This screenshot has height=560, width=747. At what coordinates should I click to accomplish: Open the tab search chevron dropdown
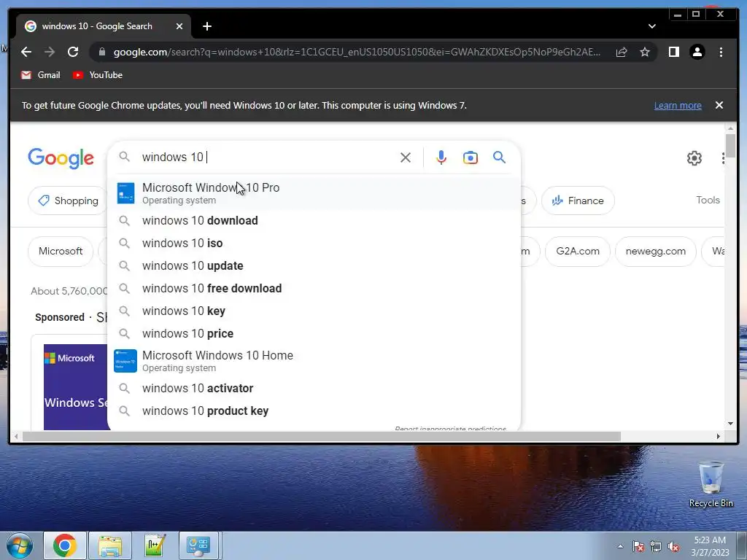[651, 26]
